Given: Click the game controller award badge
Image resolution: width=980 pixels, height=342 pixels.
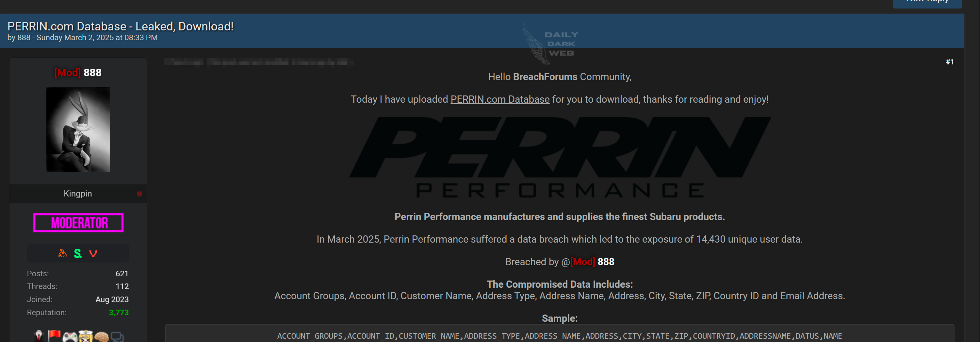Looking at the screenshot, I should [70, 337].
